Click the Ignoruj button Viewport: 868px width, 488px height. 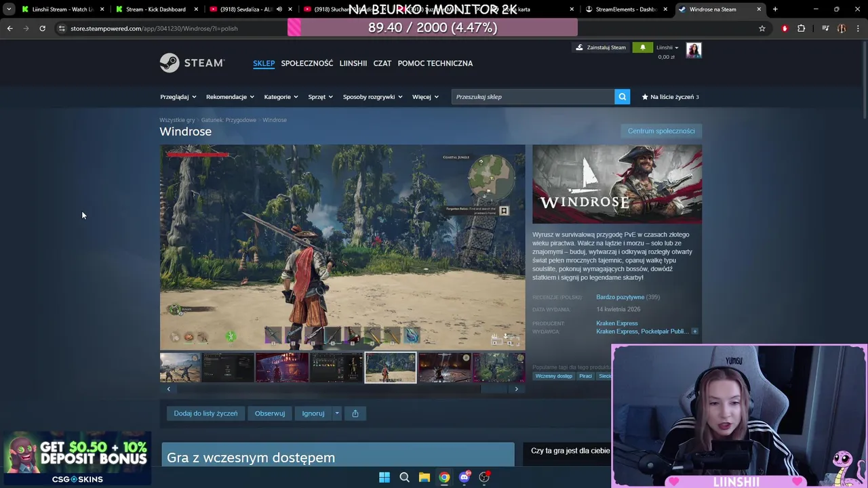[x=313, y=413]
